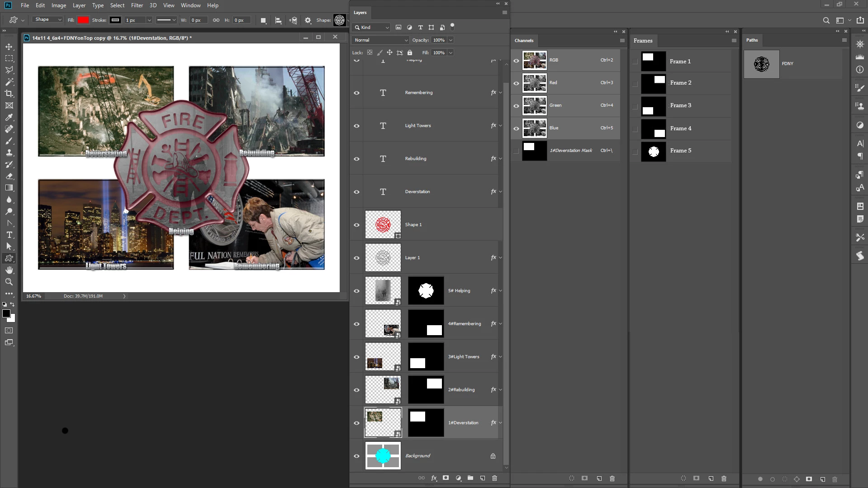Toggle visibility of 2#Rebuilding layer
The width and height of the screenshot is (868, 488).
pos(356,390)
